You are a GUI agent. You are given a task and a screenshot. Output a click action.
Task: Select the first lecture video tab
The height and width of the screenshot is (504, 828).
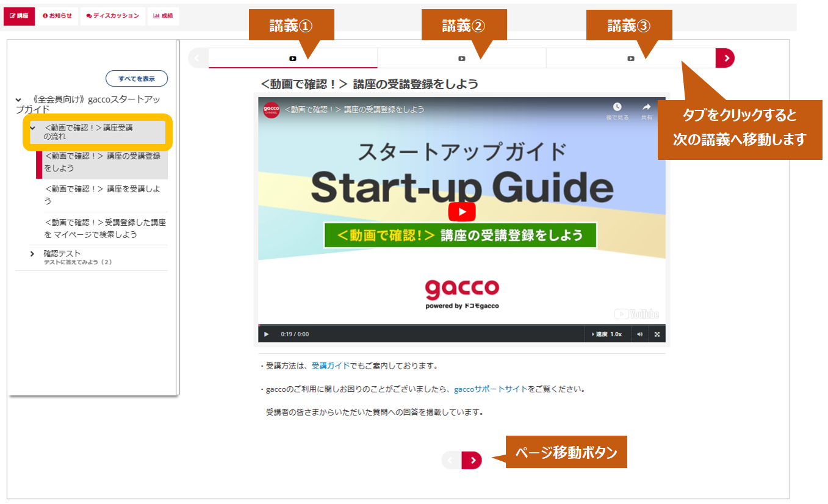[293, 59]
